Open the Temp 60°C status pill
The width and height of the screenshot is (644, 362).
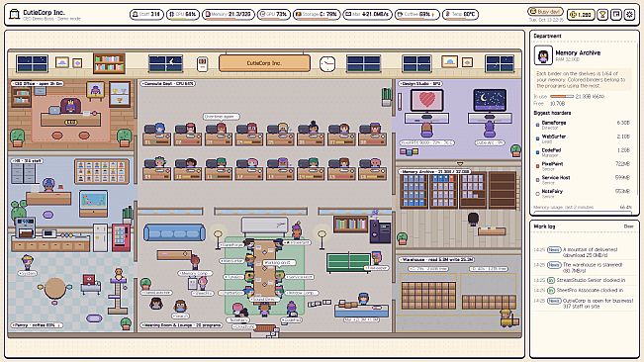click(x=460, y=15)
